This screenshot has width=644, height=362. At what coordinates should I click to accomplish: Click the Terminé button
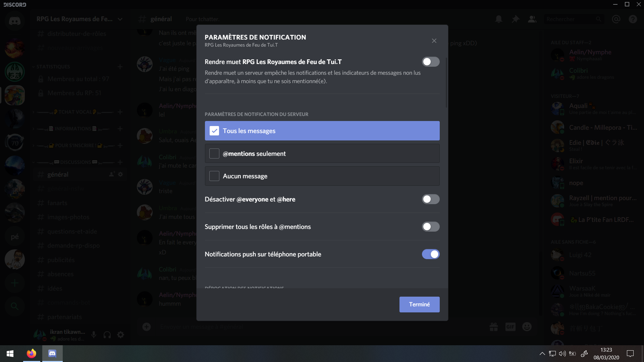pyautogui.click(x=419, y=304)
